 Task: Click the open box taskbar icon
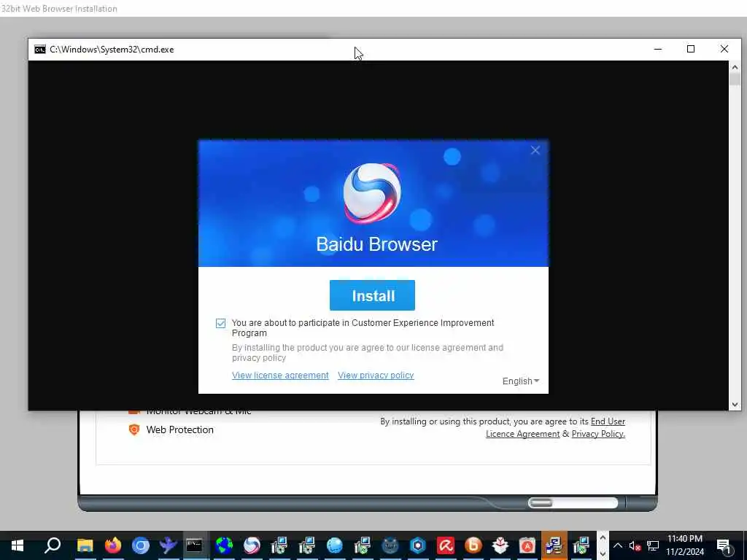(x=500, y=545)
